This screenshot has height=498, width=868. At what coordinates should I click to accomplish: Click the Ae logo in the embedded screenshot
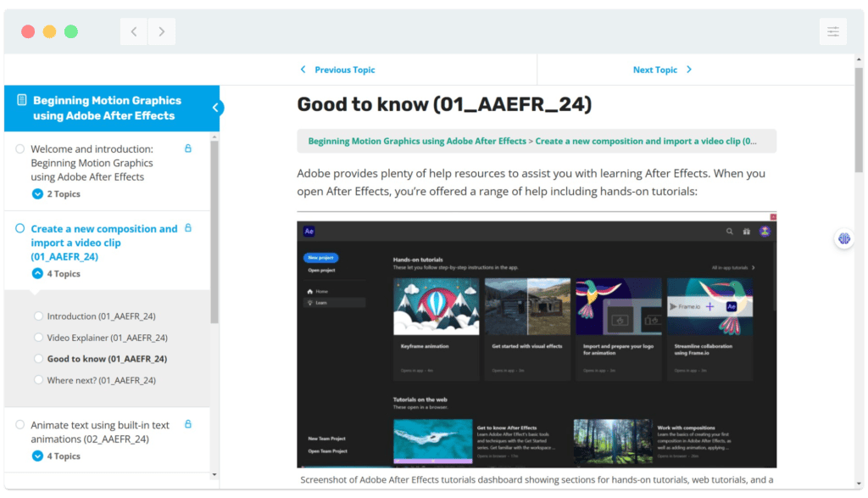pos(309,231)
